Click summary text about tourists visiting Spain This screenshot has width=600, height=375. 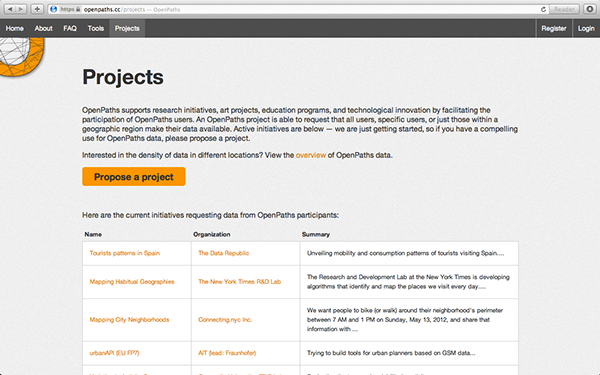[x=405, y=253]
